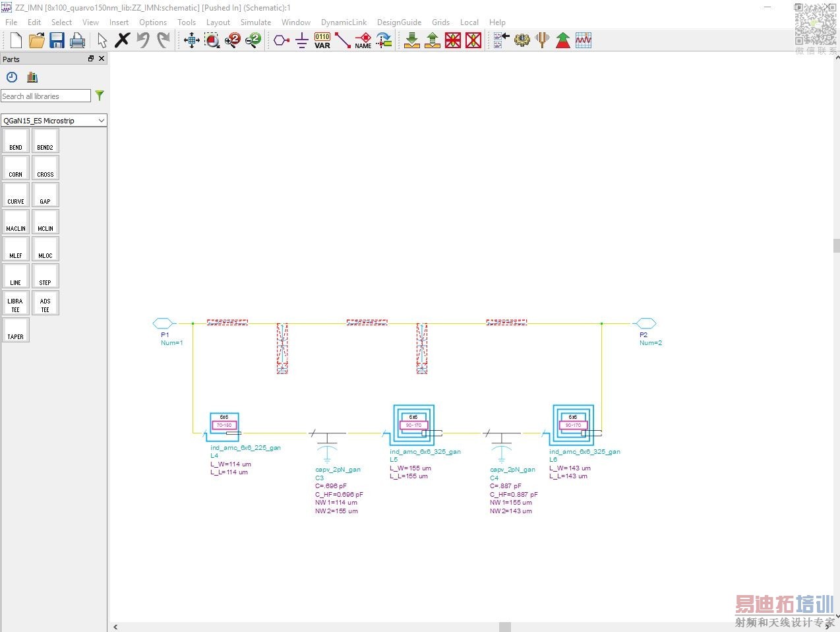Image resolution: width=840 pixels, height=632 pixels.
Task: Select the ADS TEE palette part
Action: (45, 303)
